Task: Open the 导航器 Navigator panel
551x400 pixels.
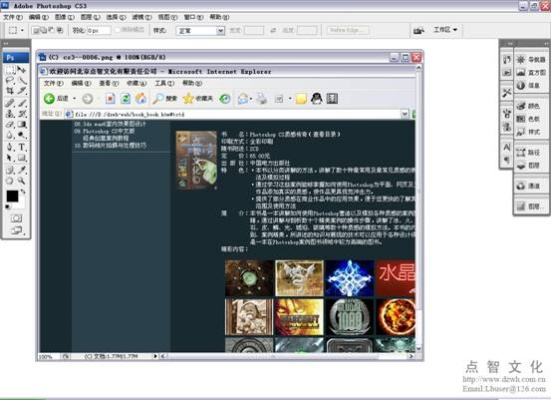Action: tap(531, 60)
